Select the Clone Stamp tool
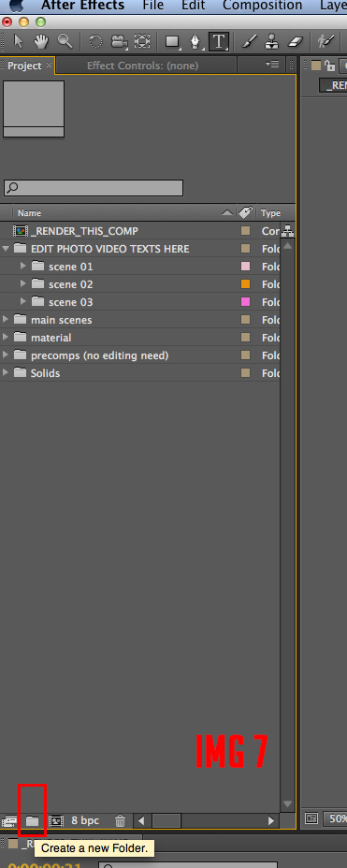347x868 pixels. (272, 41)
